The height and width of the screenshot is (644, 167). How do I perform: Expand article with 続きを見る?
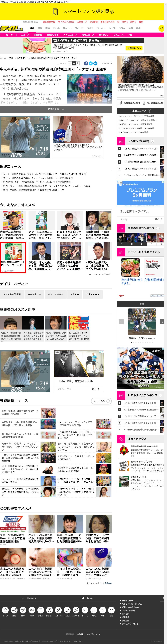(x=56, y=109)
